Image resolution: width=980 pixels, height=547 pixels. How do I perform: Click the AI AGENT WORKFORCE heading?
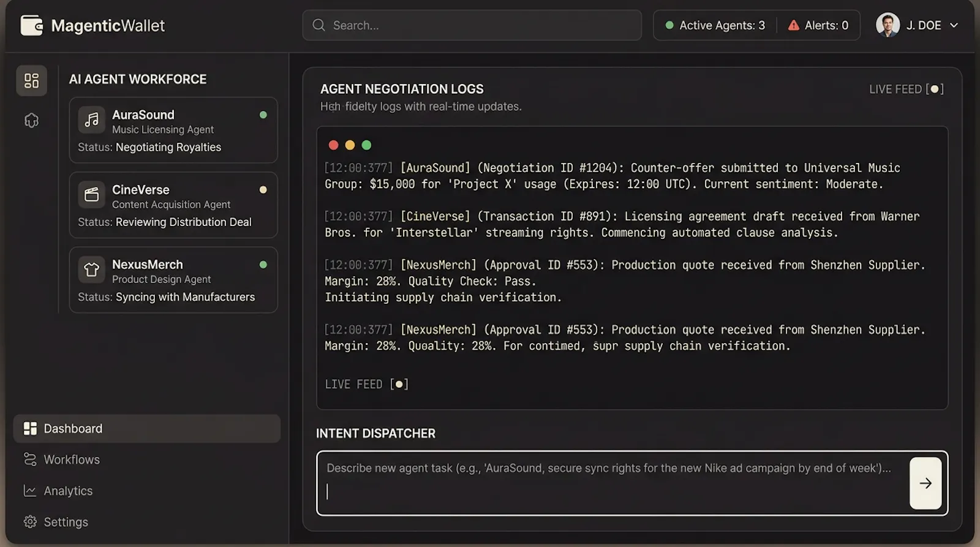(138, 79)
